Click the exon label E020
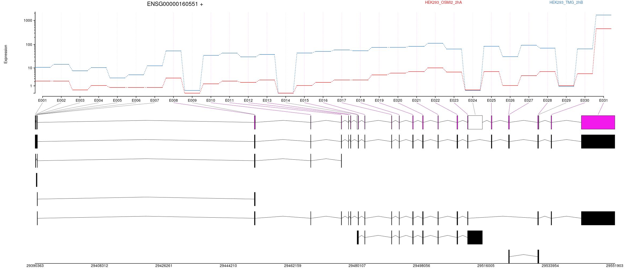The image size is (644, 271). [x=398, y=101]
